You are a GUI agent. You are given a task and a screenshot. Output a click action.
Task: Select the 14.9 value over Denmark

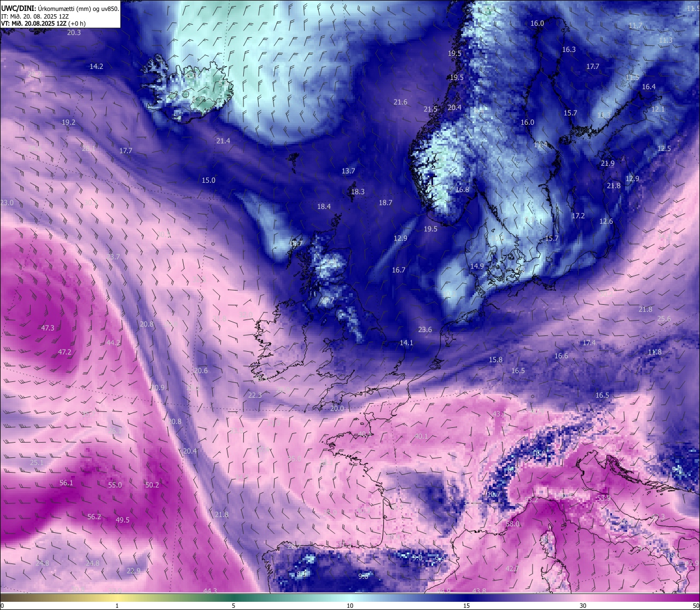pos(477,266)
